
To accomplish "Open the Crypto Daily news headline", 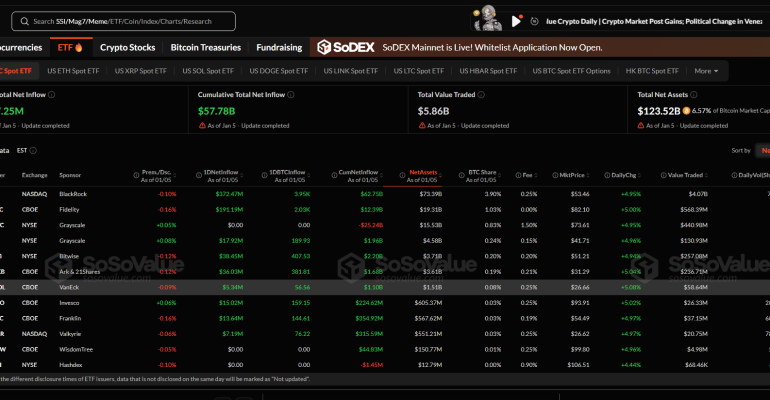I will point(655,21).
